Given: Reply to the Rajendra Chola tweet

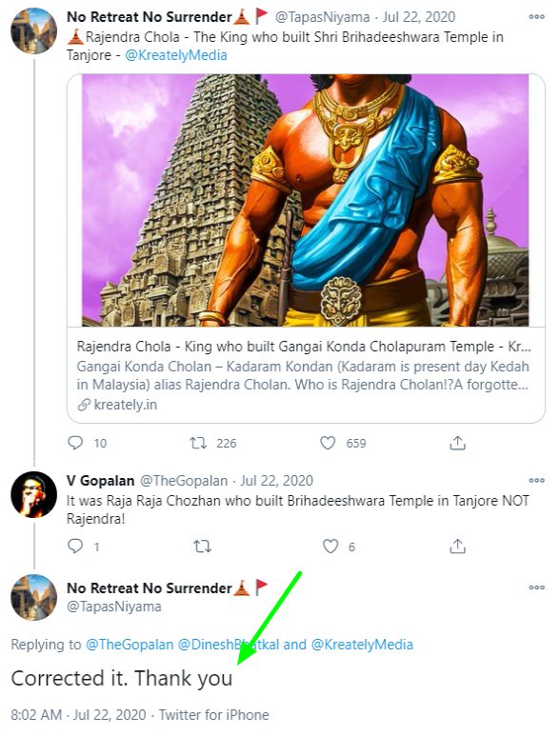Looking at the screenshot, I should click(75, 443).
